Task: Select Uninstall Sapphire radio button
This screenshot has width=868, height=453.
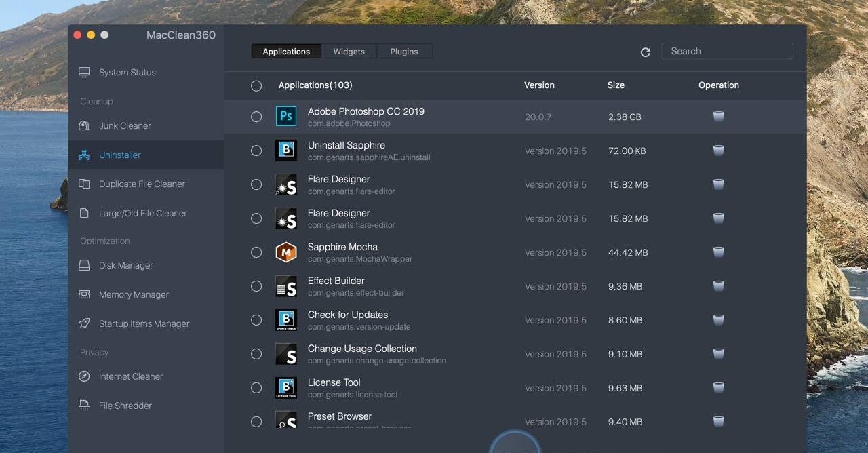Action: [256, 151]
